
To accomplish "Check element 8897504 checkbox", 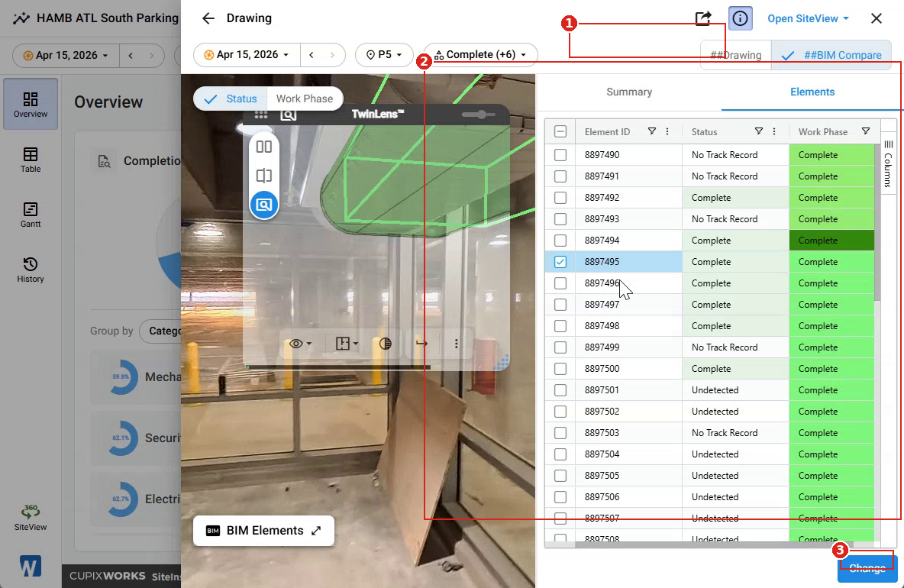I will (560, 454).
